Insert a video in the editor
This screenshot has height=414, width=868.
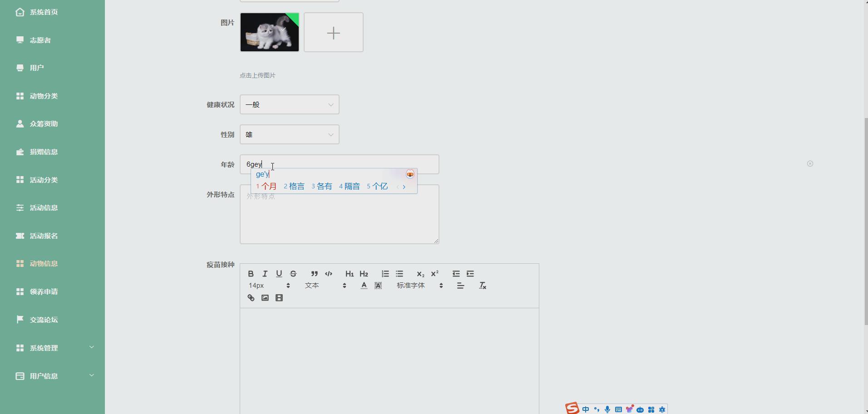279,298
